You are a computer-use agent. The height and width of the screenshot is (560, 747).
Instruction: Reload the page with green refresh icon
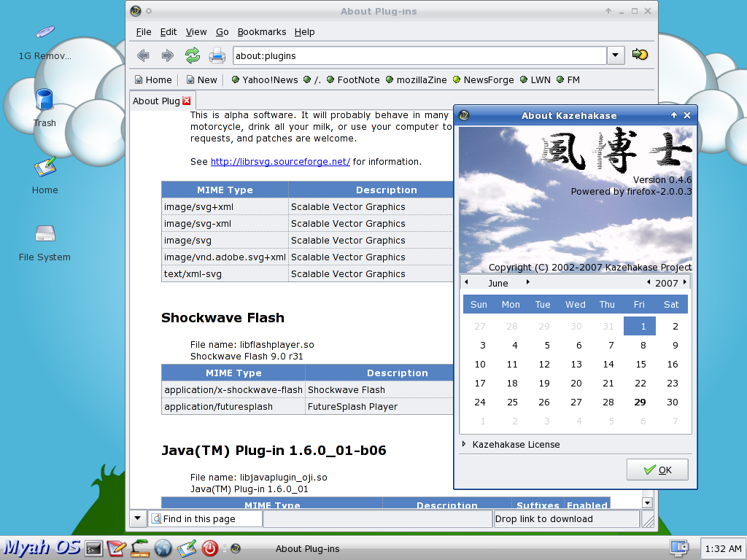pyautogui.click(x=193, y=55)
